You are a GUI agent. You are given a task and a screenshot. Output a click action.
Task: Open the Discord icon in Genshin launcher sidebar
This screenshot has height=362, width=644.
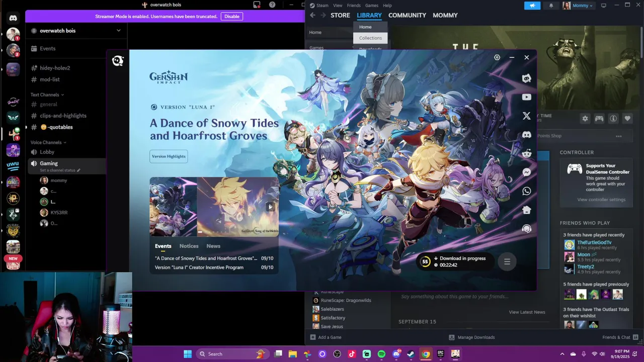(526, 135)
